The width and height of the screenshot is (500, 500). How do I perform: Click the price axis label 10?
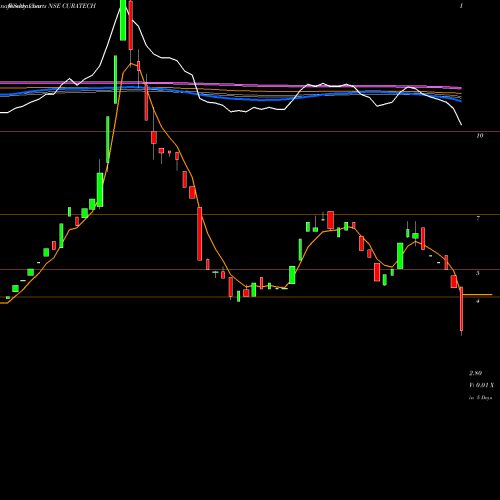point(480,136)
